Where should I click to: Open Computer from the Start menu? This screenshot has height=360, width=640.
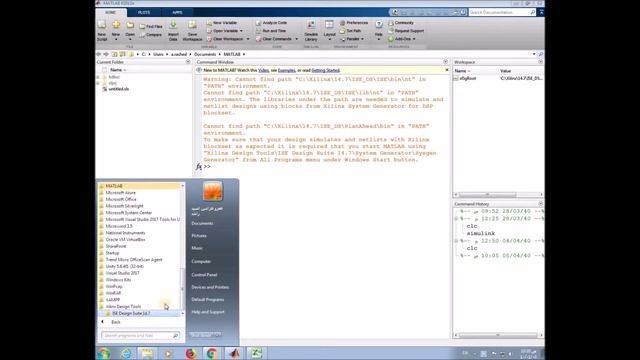[201, 262]
